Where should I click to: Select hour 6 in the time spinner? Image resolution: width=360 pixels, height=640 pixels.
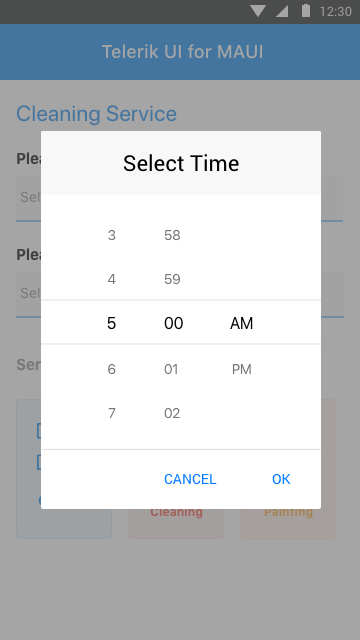pyautogui.click(x=111, y=369)
